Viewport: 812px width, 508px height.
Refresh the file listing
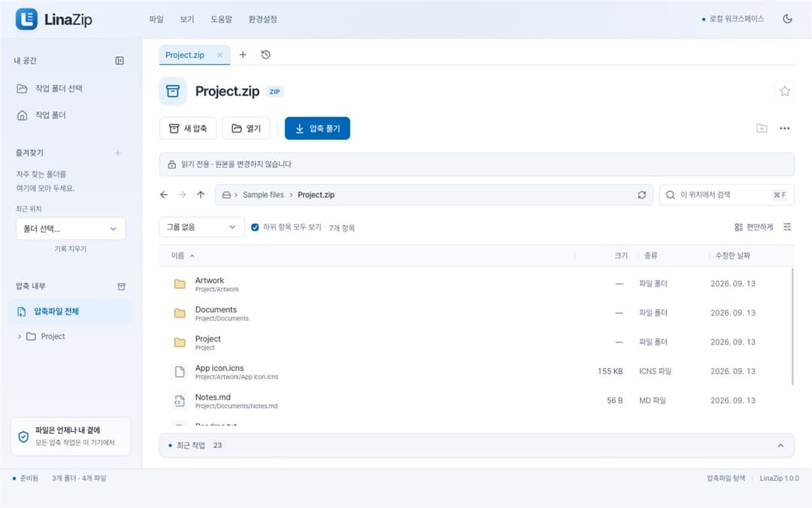[641, 195]
